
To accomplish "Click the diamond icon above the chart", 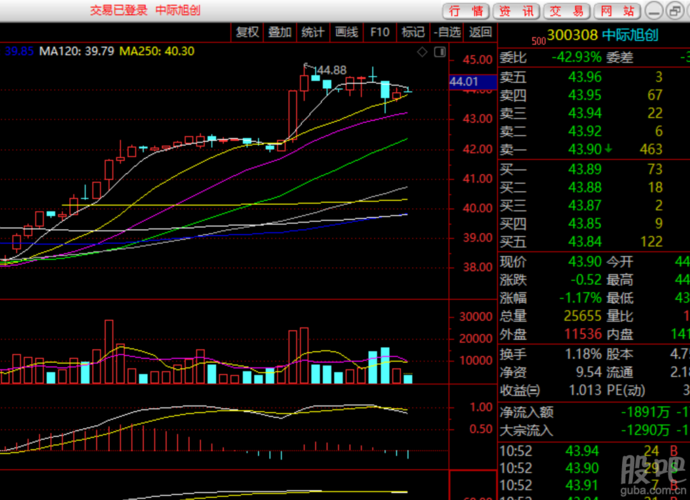I will pos(422,52).
